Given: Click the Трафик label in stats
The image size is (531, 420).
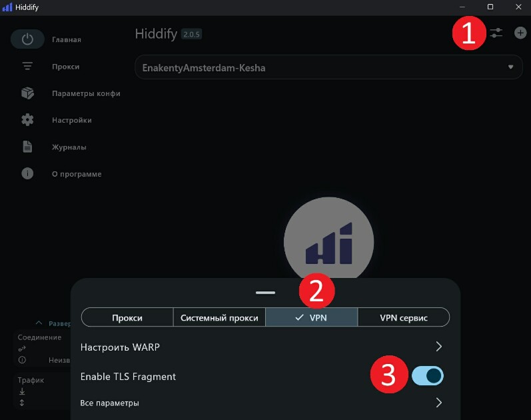Looking at the screenshot, I should click(x=31, y=380).
